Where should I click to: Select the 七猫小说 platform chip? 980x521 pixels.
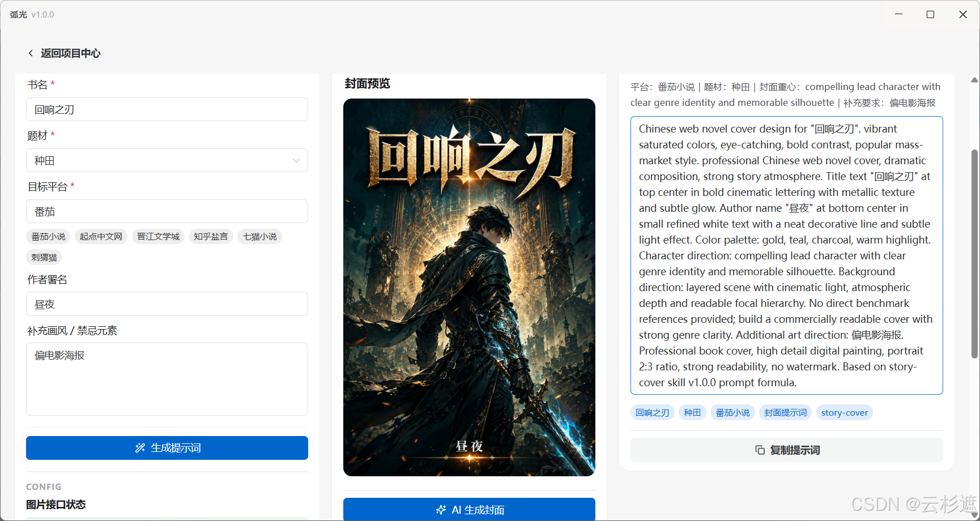(x=260, y=236)
